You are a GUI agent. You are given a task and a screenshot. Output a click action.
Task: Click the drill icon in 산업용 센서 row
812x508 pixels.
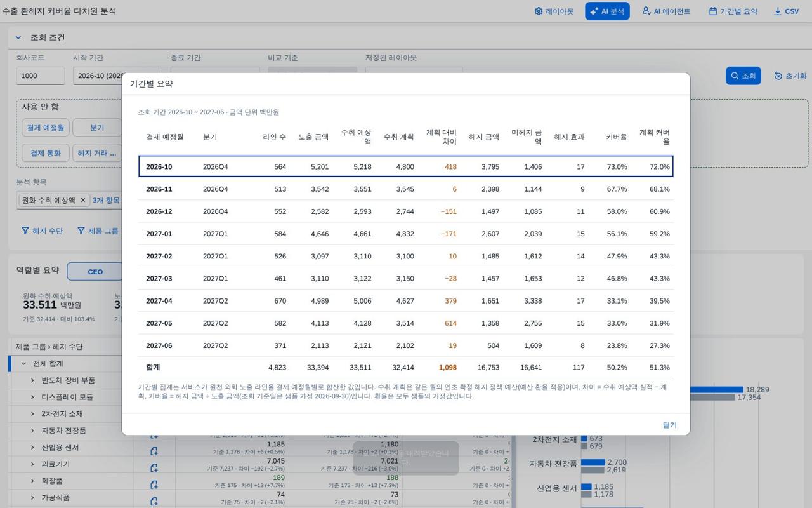tap(154, 451)
